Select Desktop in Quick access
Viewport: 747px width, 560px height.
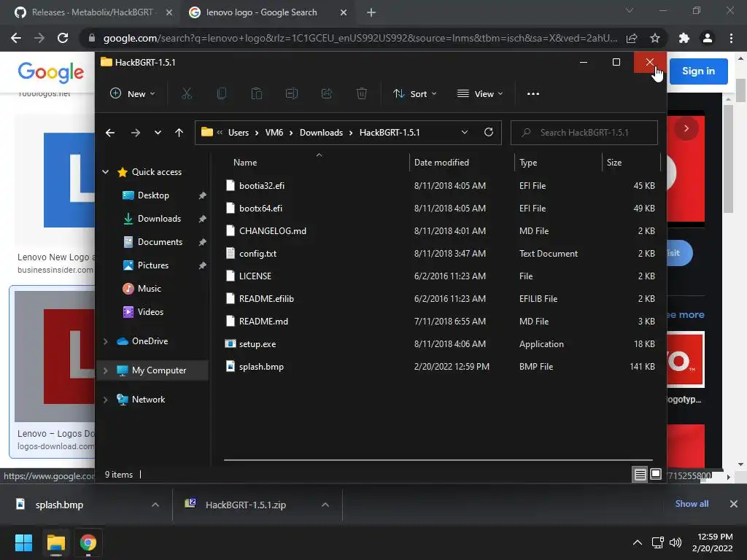pos(153,195)
